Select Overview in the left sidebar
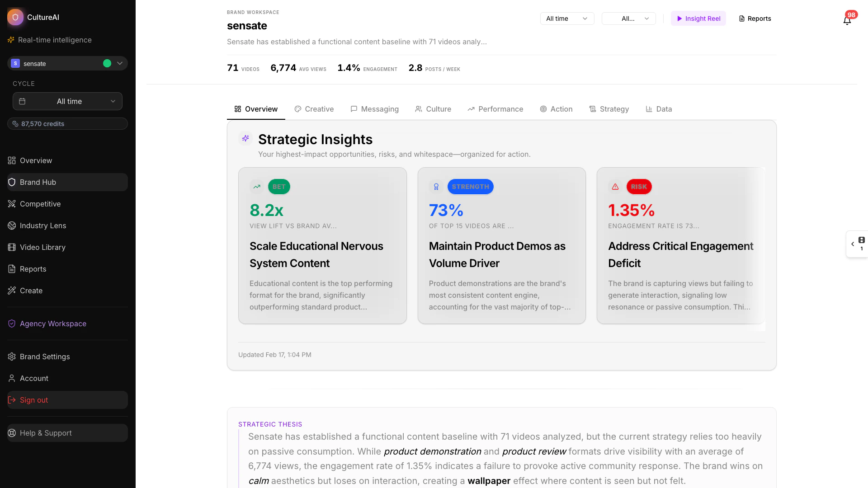 pyautogui.click(x=36, y=160)
